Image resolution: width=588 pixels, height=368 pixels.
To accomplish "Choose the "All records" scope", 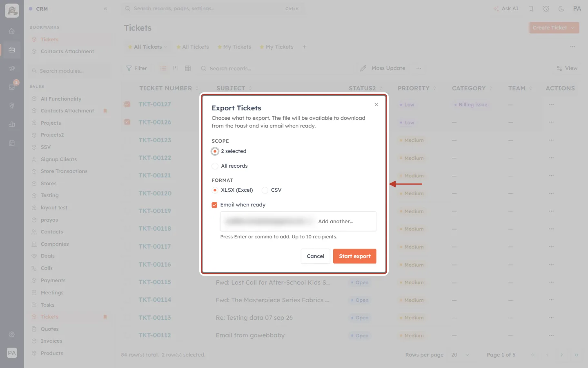I will click(215, 166).
